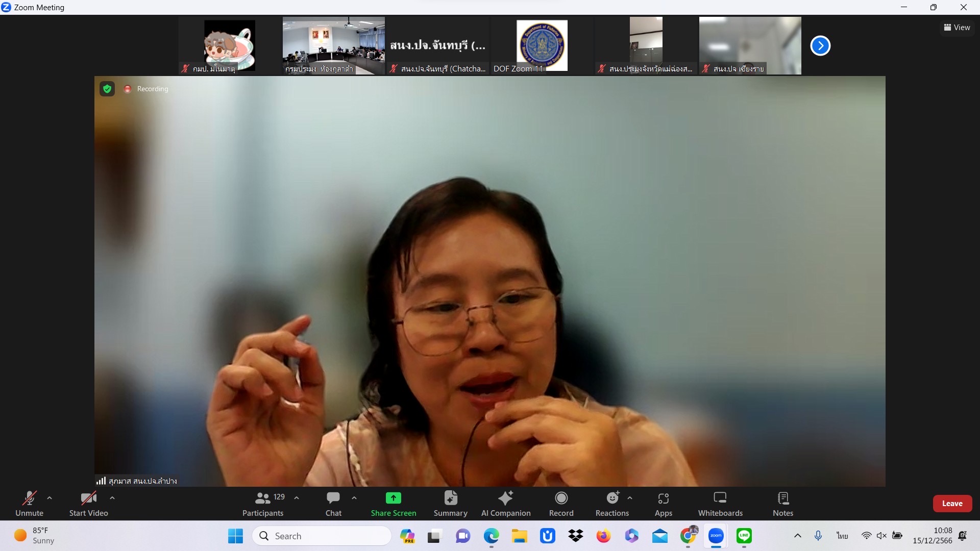Viewport: 980px width, 551px height.
Task: Select the meeting room video thumbnail
Action: point(334,46)
